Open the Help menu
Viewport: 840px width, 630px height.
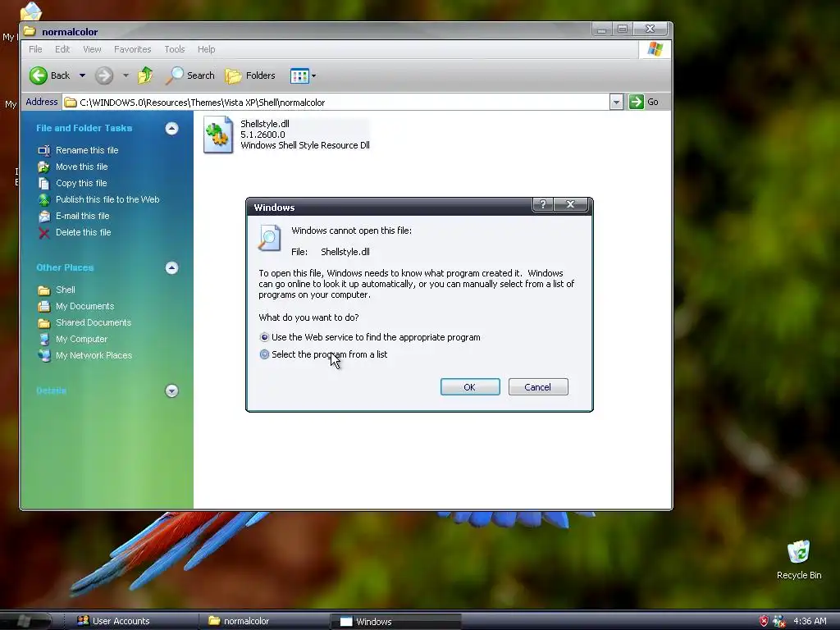point(206,49)
